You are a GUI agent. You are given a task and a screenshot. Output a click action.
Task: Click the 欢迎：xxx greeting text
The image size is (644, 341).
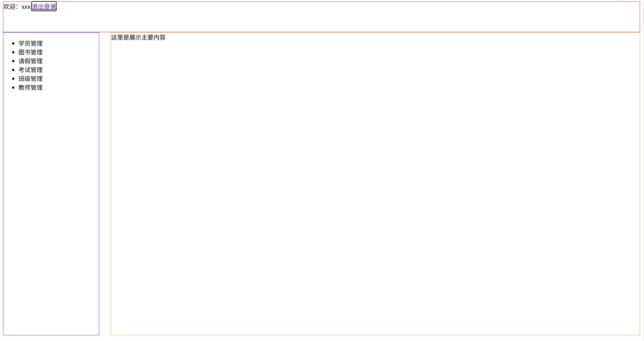(x=17, y=7)
